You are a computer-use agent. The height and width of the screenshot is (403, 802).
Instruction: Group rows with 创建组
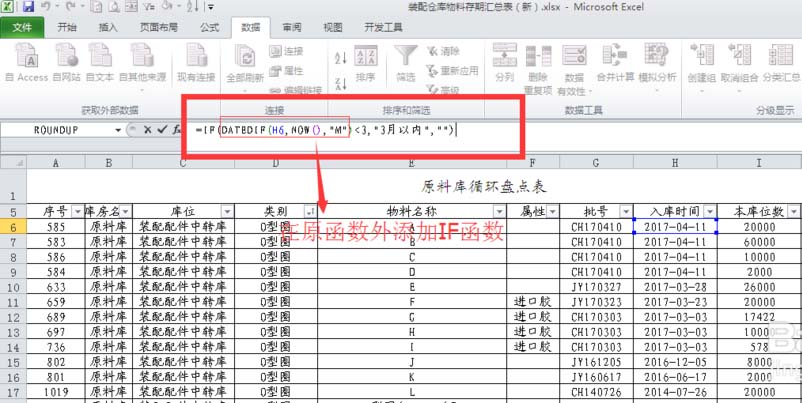pos(702,66)
